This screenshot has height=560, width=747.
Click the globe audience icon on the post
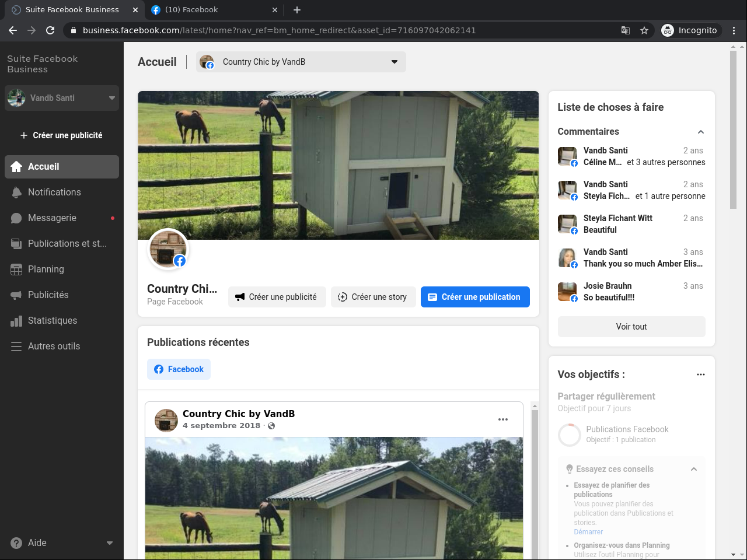[271, 426]
